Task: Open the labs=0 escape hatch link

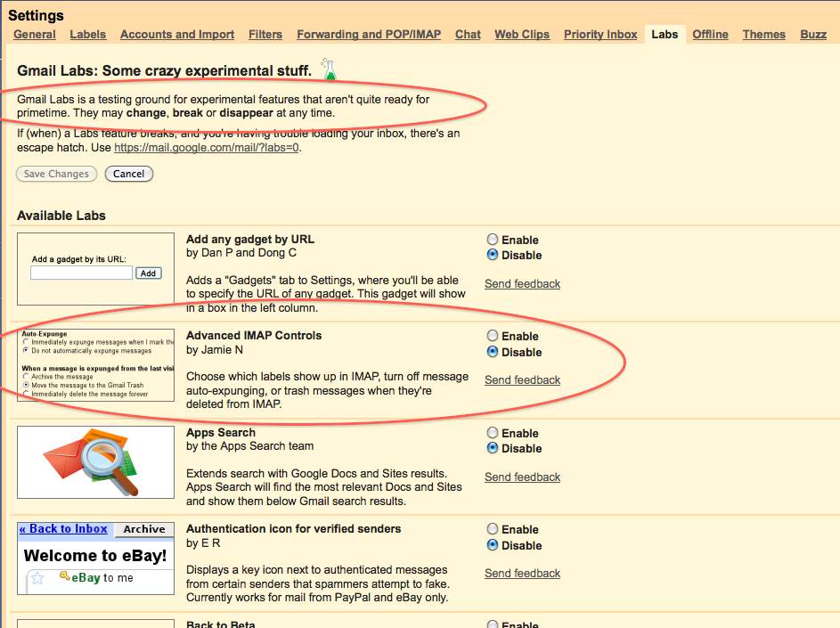Action: pos(207,147)
